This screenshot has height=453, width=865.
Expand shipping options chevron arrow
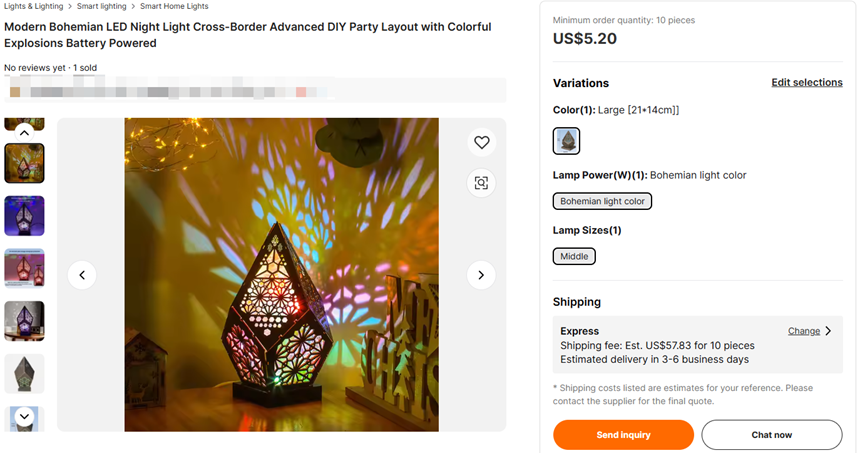point(828,331)
